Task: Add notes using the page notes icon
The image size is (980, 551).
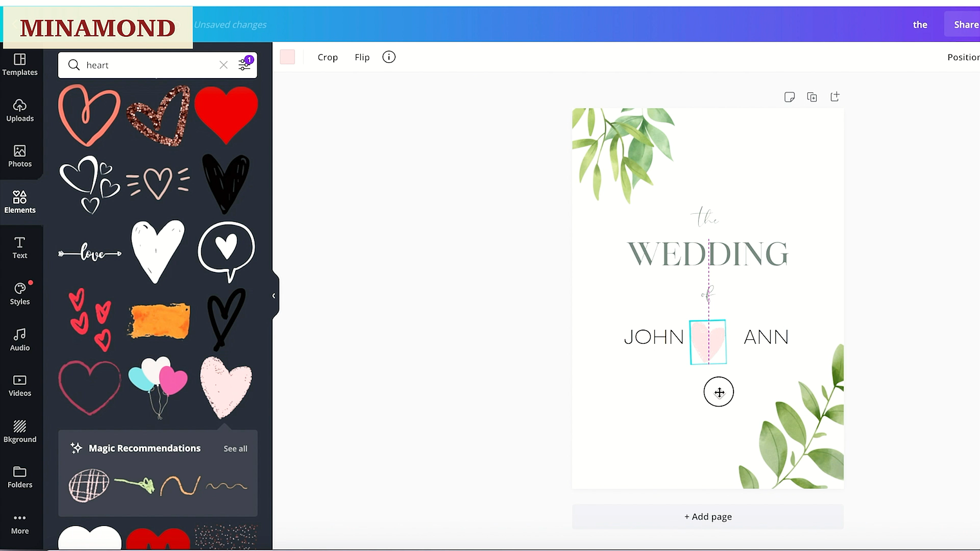Action: coord(790,97)
